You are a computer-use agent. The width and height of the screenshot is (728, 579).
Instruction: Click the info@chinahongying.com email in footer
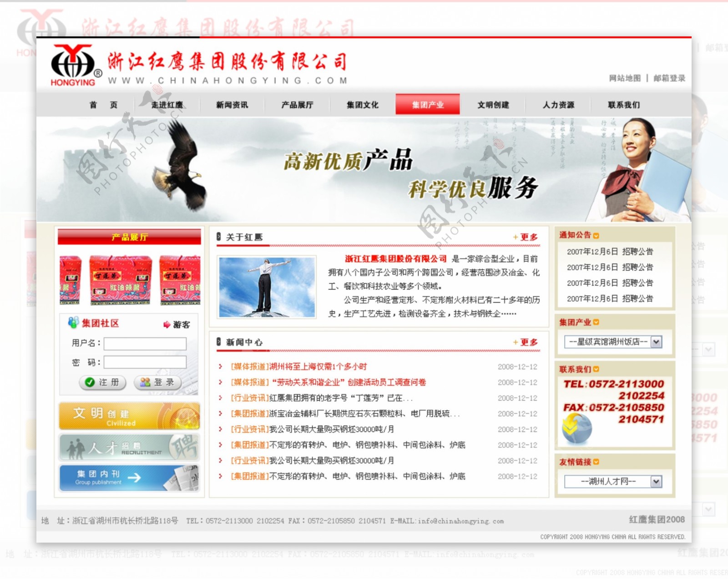(x=461, y=521)
